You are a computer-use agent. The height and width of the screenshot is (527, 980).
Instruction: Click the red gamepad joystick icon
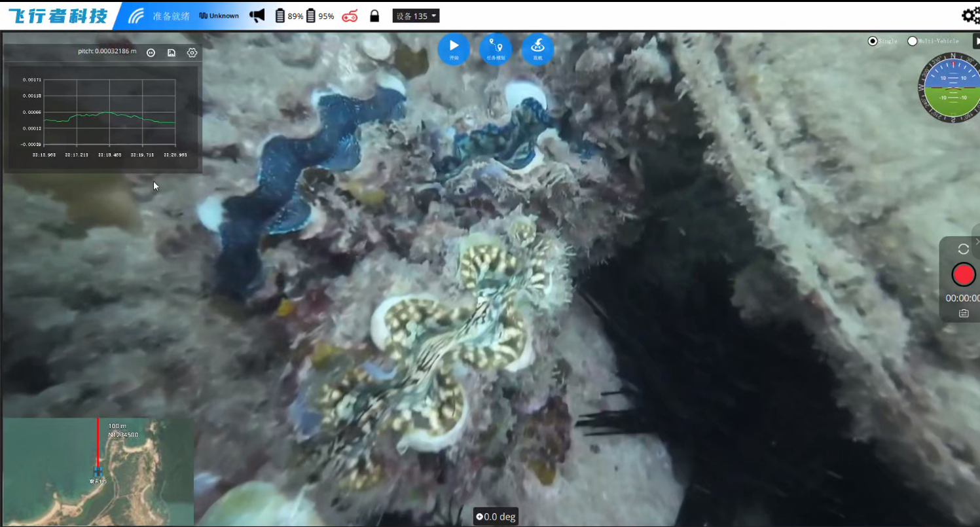click(350, 16)
